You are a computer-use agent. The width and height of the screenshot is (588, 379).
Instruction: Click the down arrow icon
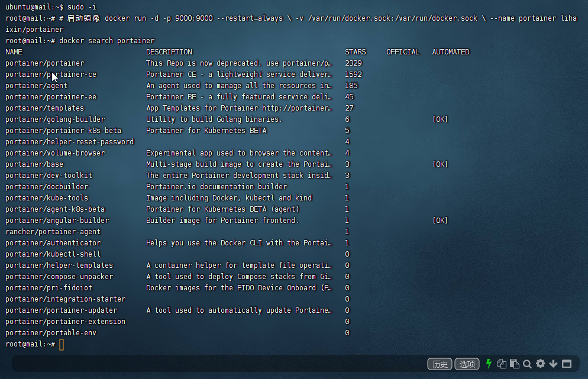pyautogui.click(x=553, y=364)
